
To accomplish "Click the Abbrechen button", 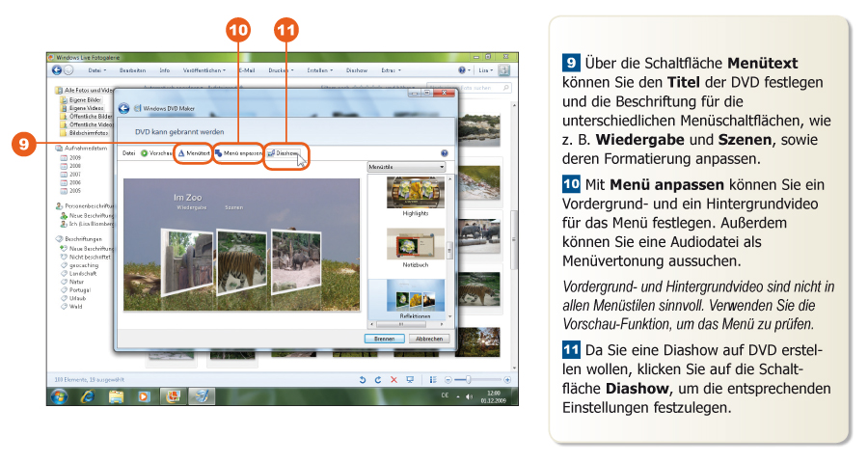I will click(429, 339).
